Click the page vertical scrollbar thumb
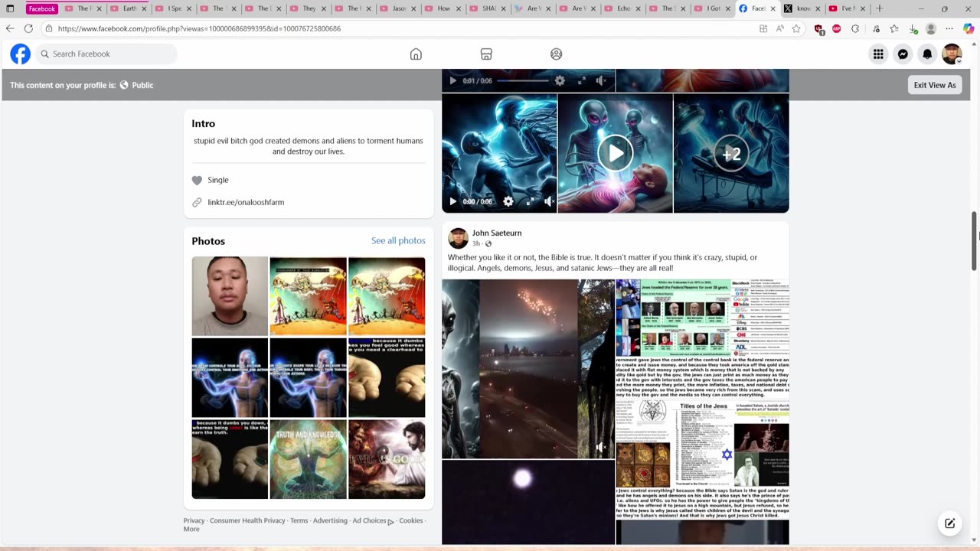This screenshot has width=980, height=551. click(974, 241)
